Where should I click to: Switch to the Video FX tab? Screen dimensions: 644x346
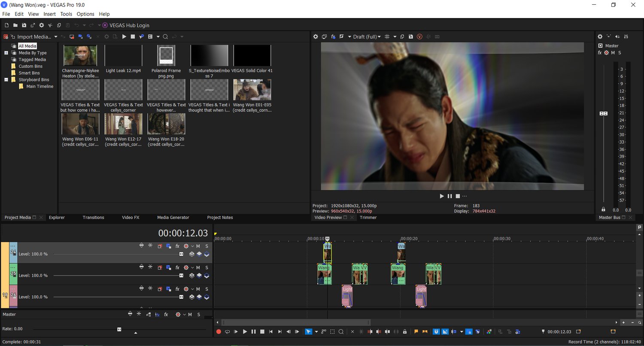131,218
